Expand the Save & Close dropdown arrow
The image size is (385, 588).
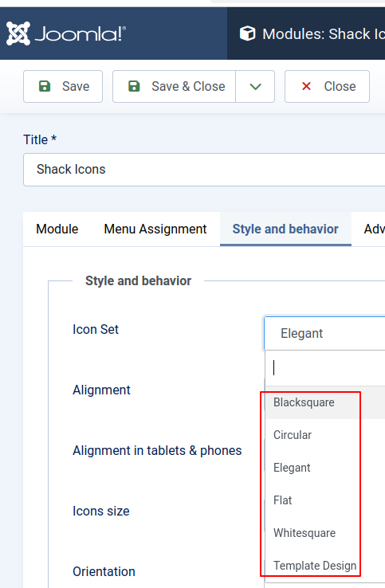pos(255,87)
